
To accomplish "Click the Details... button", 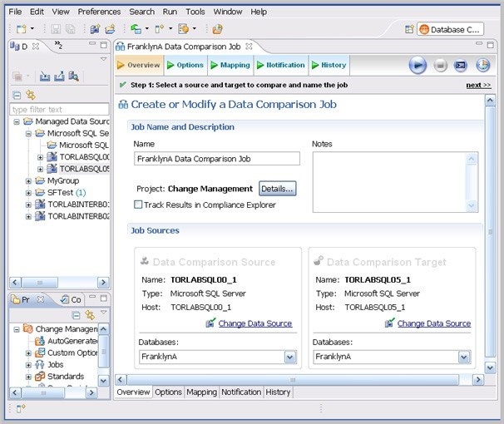I will (277, 189).
